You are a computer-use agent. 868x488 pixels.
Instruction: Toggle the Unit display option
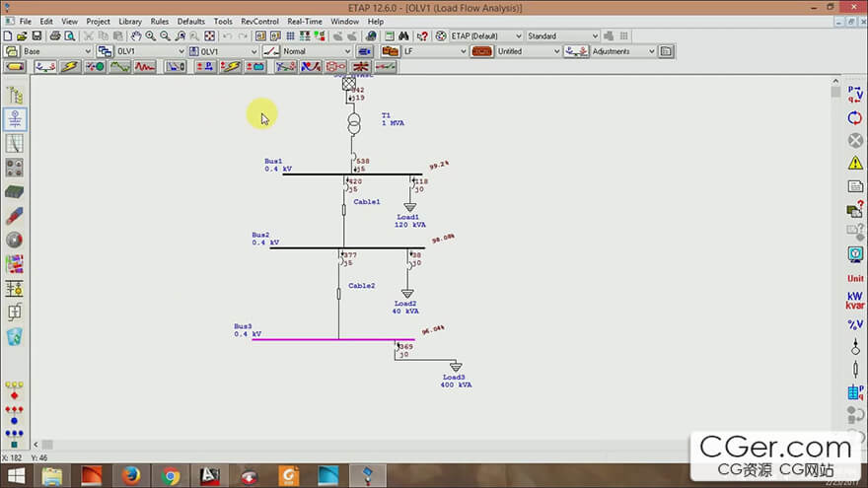point(855,278)
